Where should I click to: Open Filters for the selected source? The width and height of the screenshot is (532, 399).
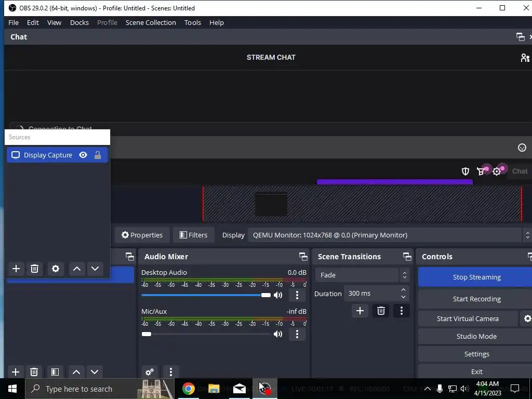coord(193,235)
